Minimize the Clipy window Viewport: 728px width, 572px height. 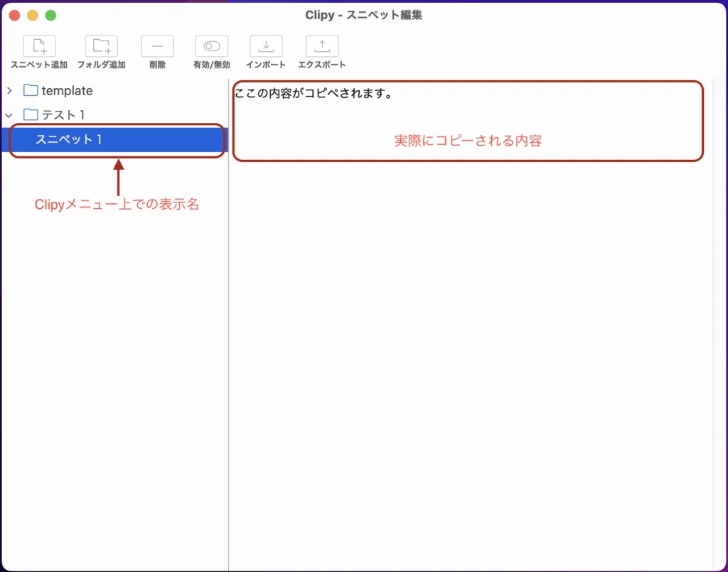coord(33,16)
